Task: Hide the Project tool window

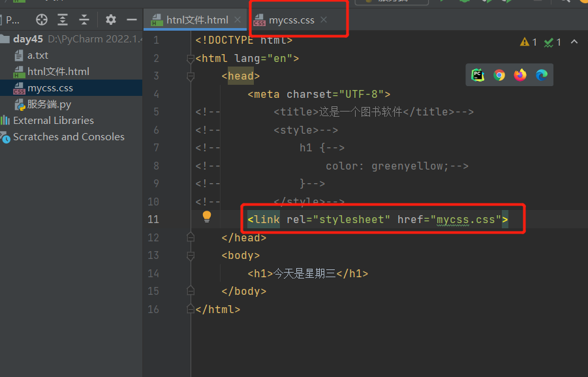Action: pos(132,20)
